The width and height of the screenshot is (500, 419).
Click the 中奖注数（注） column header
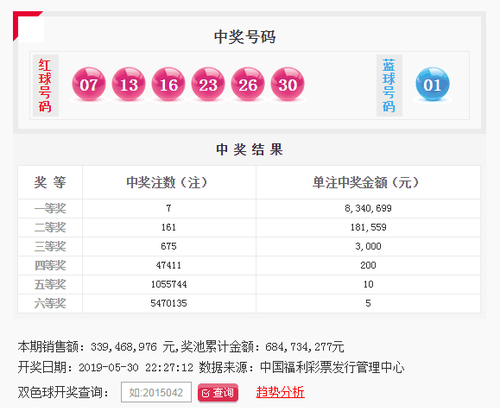pos(167,182)
